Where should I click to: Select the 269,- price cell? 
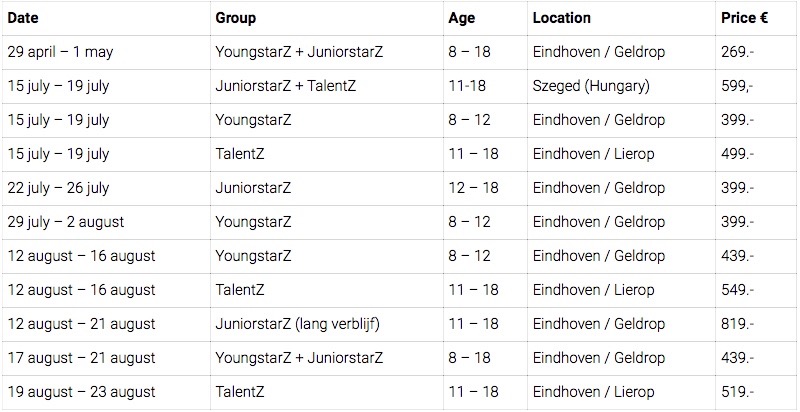tap(737, 52)
